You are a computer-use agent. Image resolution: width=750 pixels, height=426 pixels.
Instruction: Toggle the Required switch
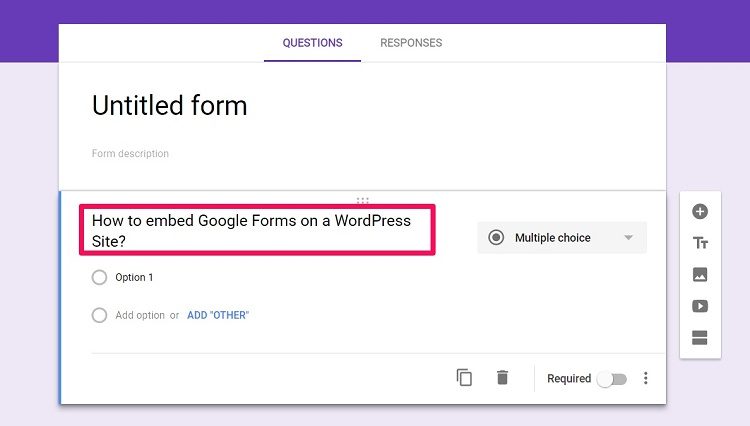click(612, 379)
